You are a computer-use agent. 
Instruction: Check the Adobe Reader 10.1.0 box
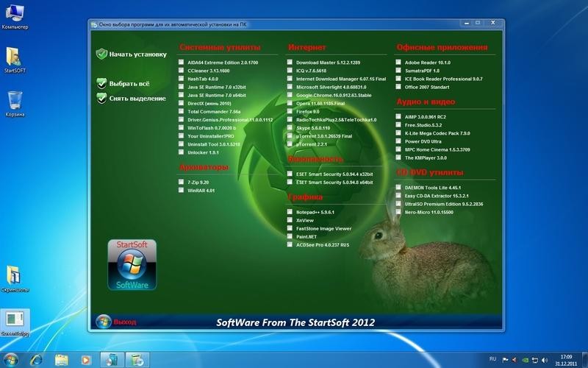pos(398,62)
